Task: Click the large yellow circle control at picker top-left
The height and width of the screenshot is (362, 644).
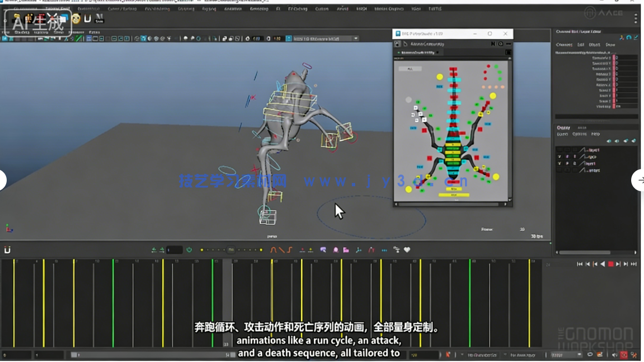Action: pos(440,76)
